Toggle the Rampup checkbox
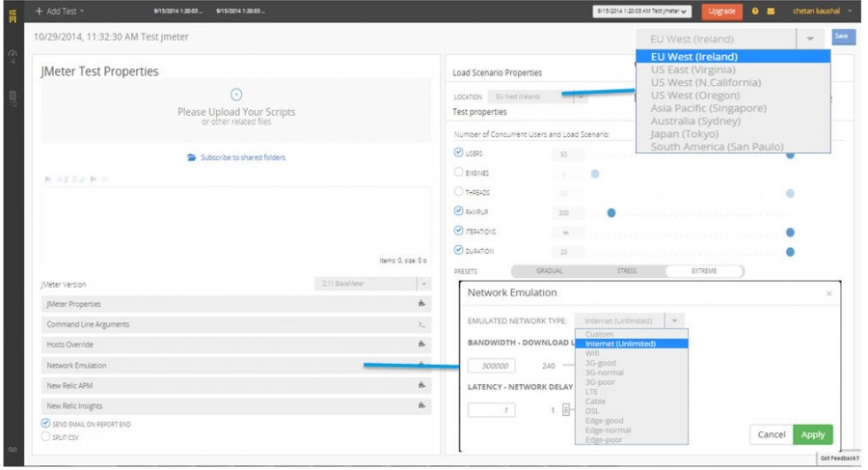Screen dimensions: 868x470 tap(458, 211)
